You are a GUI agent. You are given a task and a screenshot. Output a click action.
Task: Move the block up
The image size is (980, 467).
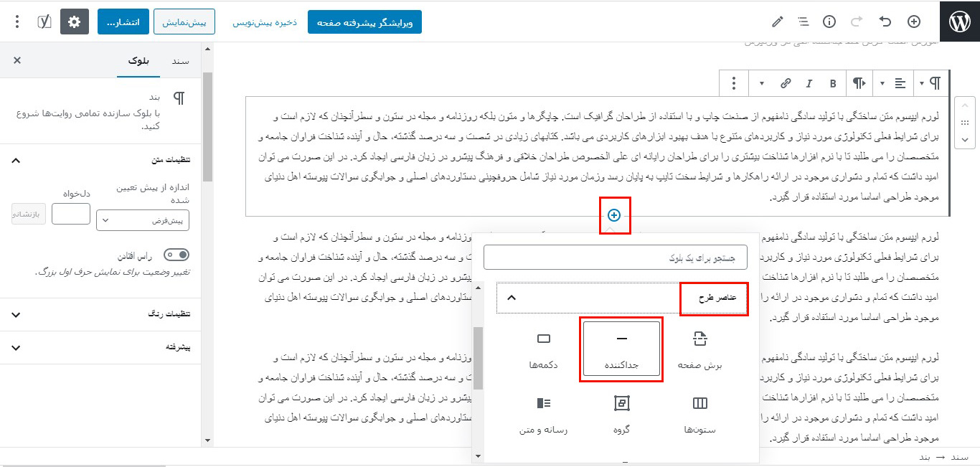click(965, 105)
